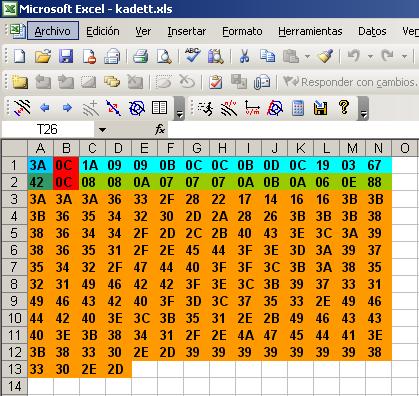Viewport: 419px width, 396px height.
Task: Click the Insert Function fx button
Action: click(x=160, y=130)
